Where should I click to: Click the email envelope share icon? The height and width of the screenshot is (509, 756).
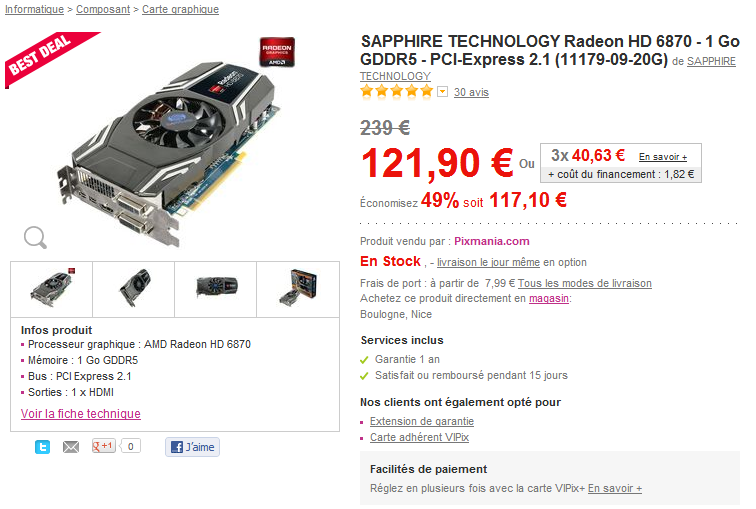71,447
